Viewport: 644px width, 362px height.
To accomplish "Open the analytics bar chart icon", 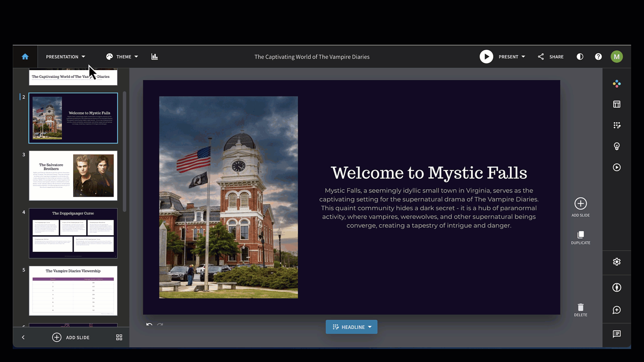I will coord(154,57).
